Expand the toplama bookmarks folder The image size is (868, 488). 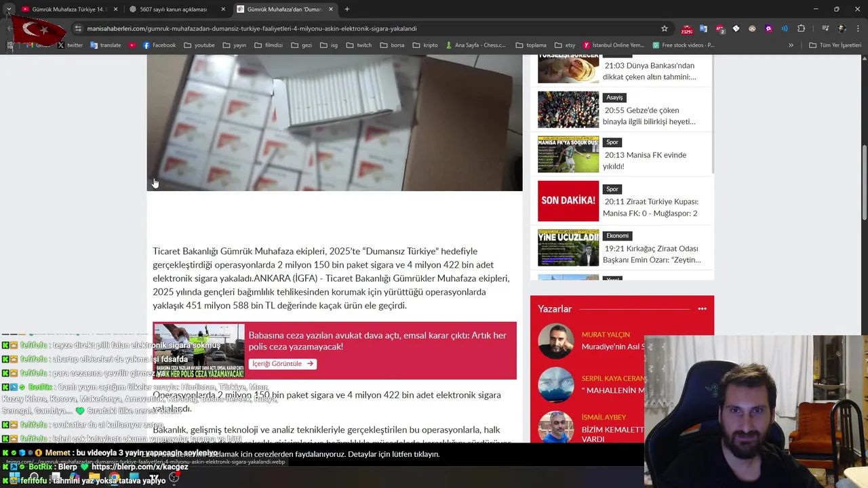pos(531,45)
